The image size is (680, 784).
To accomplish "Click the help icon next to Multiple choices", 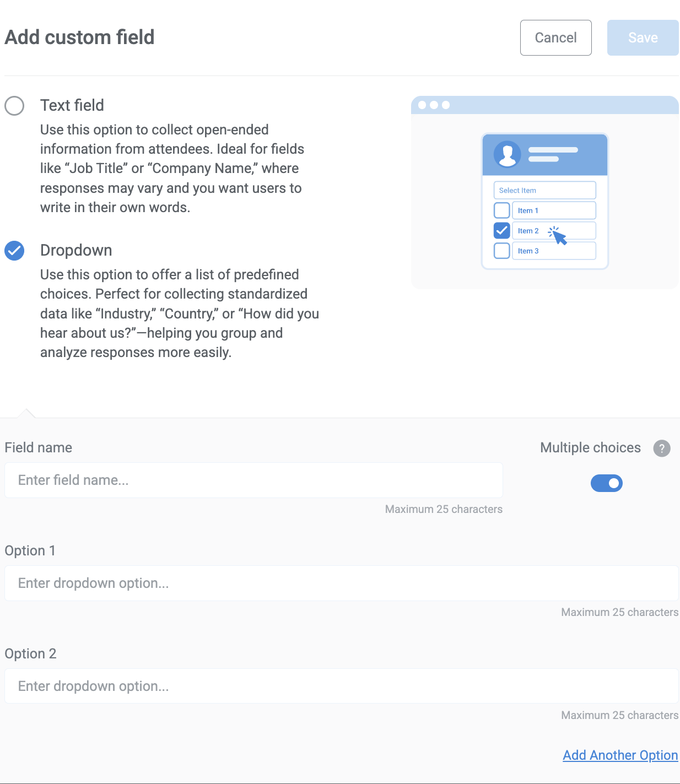I will (662, 448).
